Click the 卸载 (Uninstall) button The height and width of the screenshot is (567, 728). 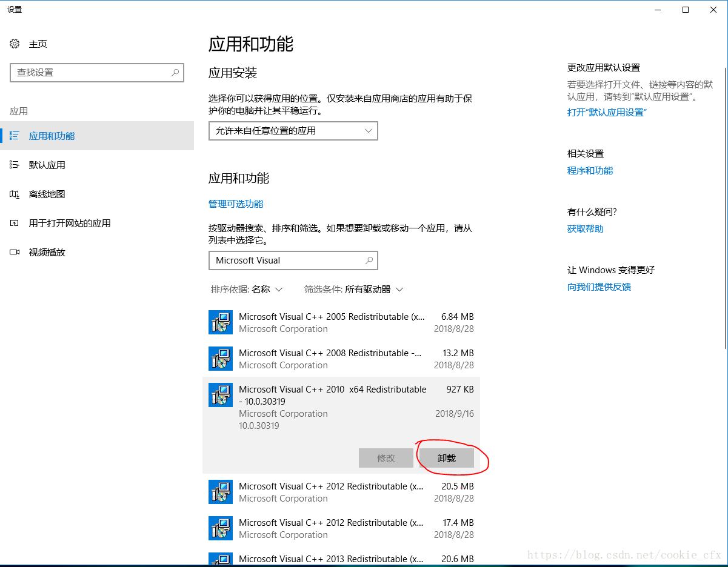447,458
